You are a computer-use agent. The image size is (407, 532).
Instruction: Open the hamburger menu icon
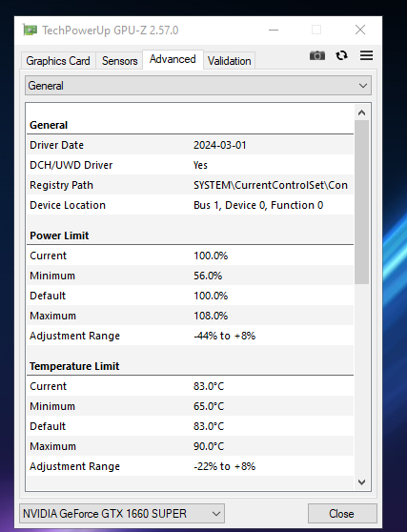click(x=366, y=55)
